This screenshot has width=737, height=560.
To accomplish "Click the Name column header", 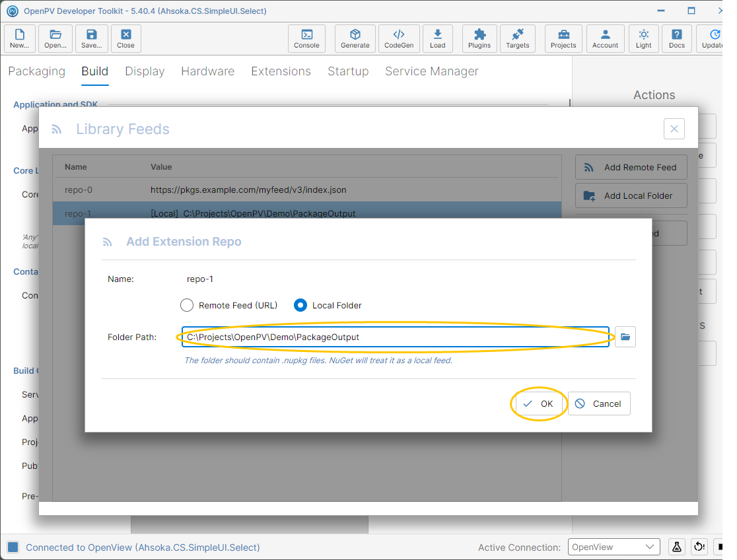I will click(x=76, y=167).
